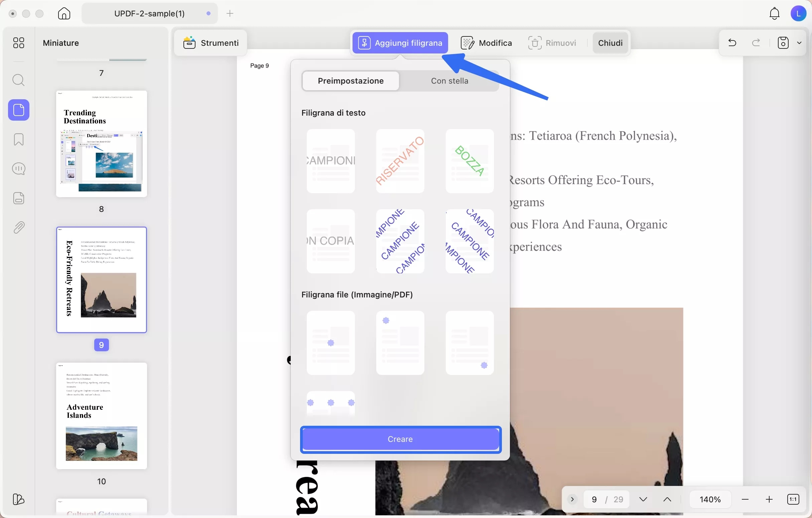Toggle actual size 1:1 view

tap(793, 499)
